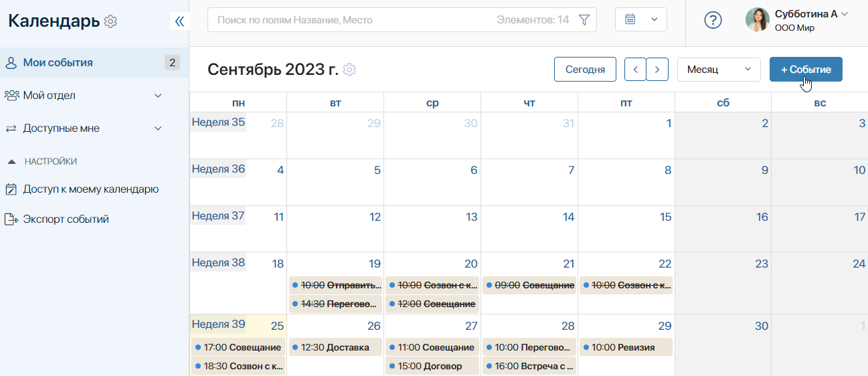Screen dimensions: 868x376
Task: Select Saturday September 23 cell
Action: click(x=723, y=283)
